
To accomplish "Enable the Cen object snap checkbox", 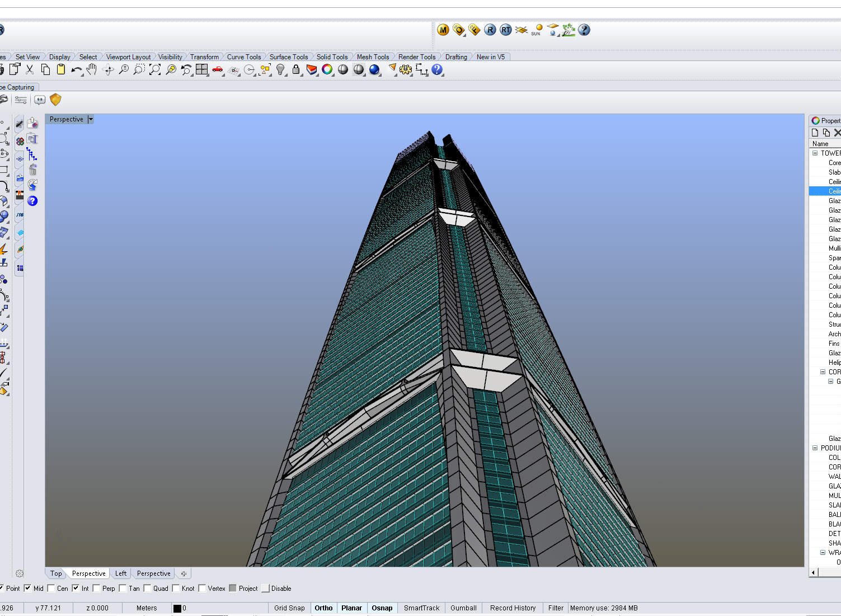I will click(x=51, y=588).
